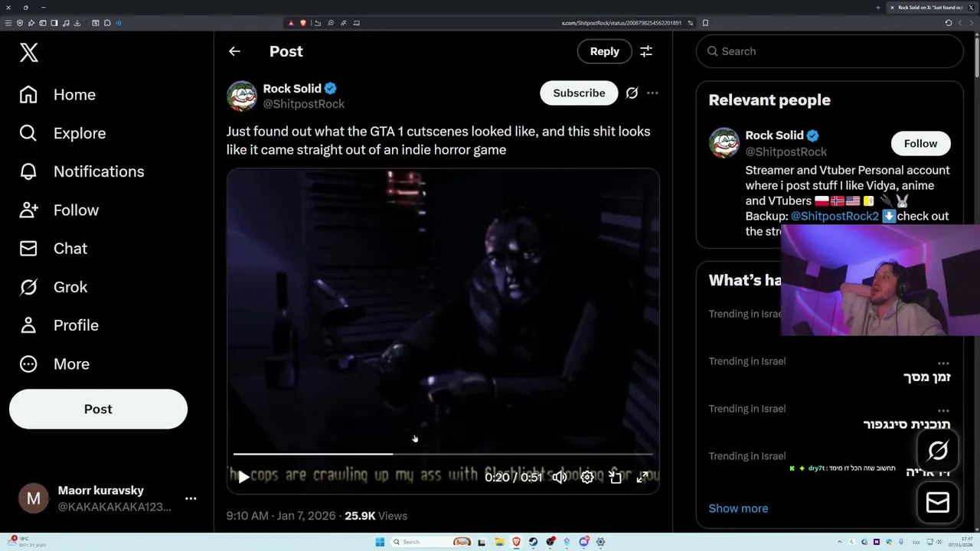
Task: Open Follow in sidebar
Action: 59,210
